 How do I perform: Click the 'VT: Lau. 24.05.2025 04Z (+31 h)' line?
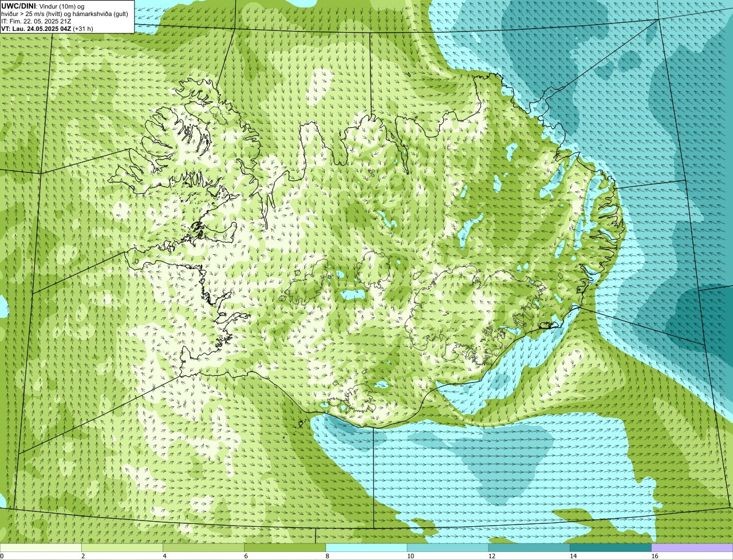pyautogui.click(x=48, y=28)
